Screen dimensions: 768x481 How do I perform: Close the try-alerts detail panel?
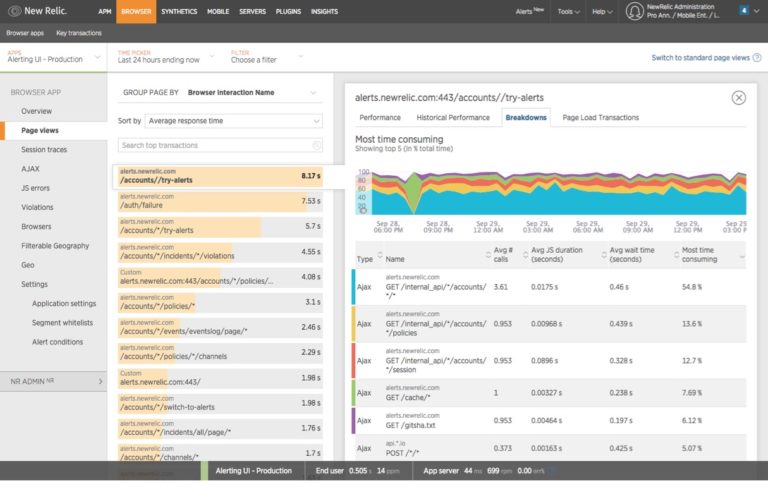coord(738,97)
